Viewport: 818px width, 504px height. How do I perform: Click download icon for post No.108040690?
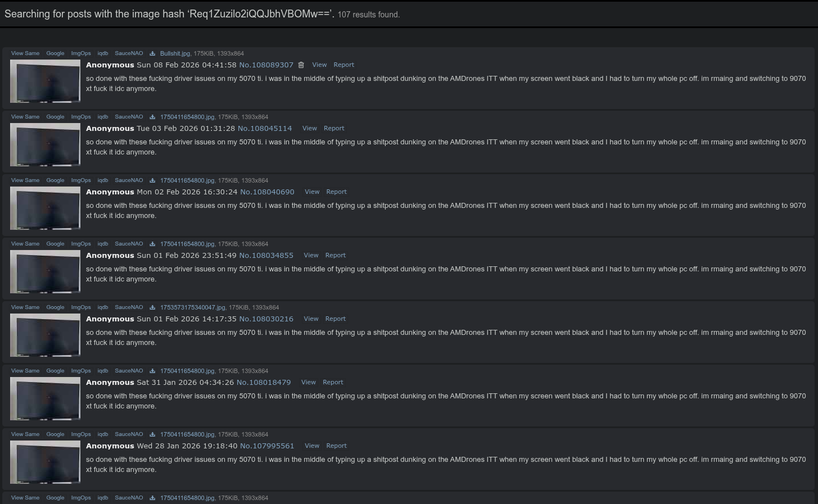[x=152, y=180]
